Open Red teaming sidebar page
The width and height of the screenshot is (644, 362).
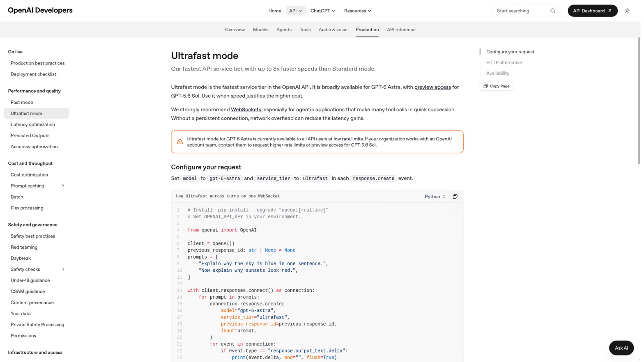[24, 248]
